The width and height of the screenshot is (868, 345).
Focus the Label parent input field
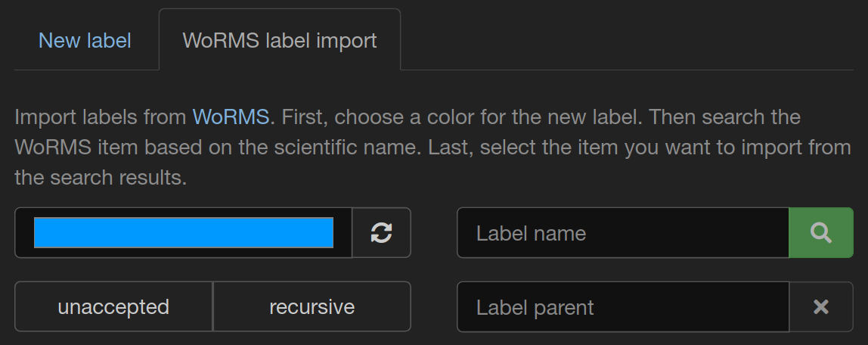[622, 307]
